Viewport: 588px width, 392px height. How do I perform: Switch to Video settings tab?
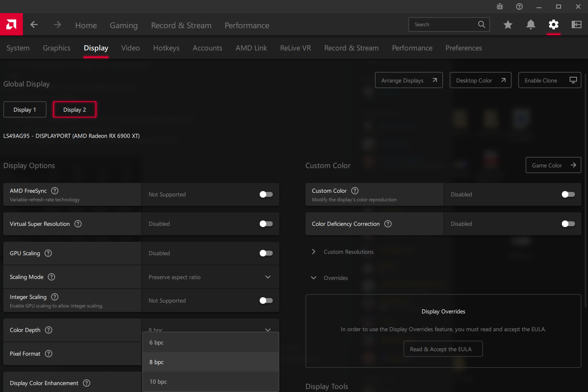131,48
